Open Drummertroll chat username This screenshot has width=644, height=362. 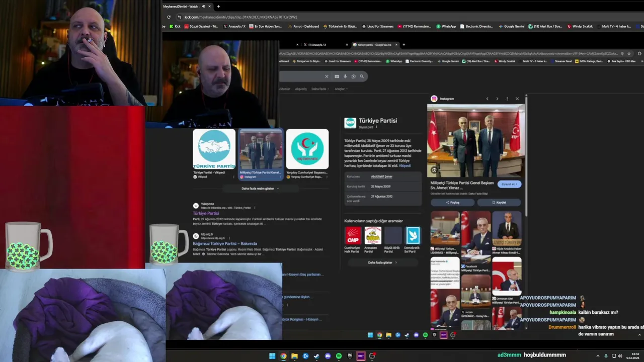pos(561,327)
